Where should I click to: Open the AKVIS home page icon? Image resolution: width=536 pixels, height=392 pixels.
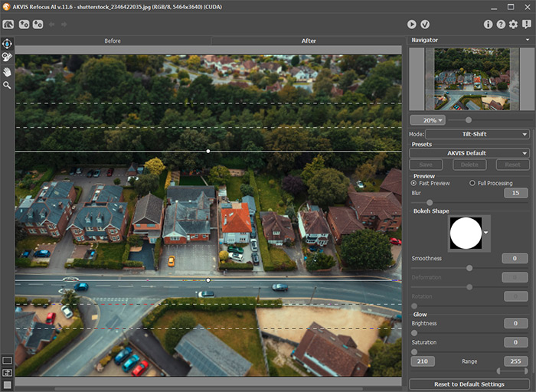(8, 24)
